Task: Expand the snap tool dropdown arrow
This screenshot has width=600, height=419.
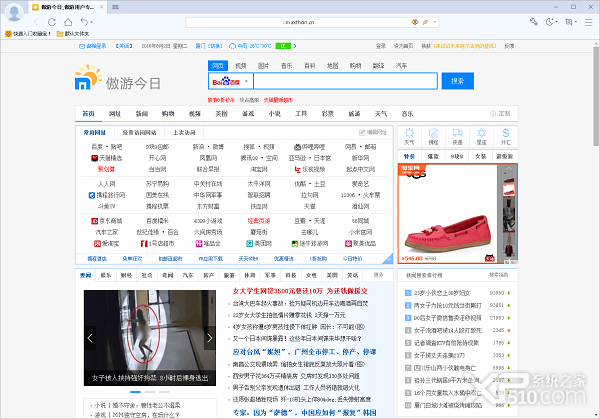Action: (576, 22)
